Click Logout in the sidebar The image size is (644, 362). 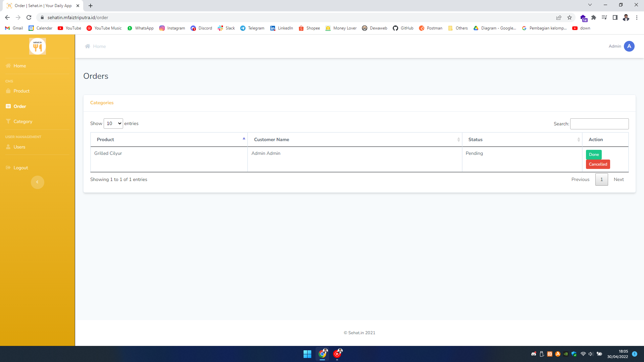21,168
